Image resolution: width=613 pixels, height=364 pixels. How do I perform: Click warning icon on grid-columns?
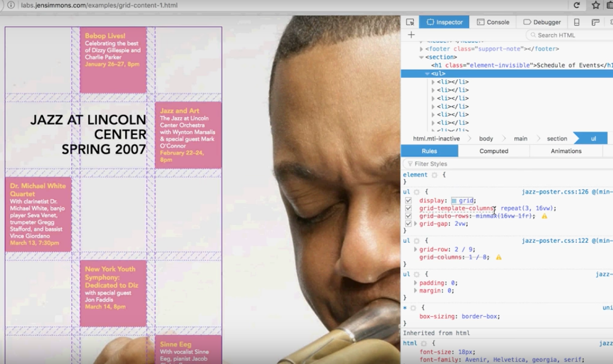[499, 258]
